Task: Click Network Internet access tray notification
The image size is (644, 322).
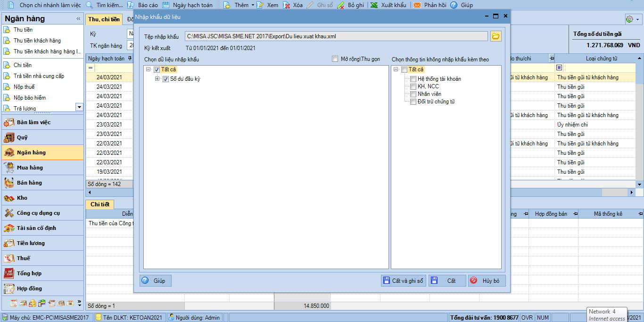Action: pyautogui.click(x=607, y=315)
